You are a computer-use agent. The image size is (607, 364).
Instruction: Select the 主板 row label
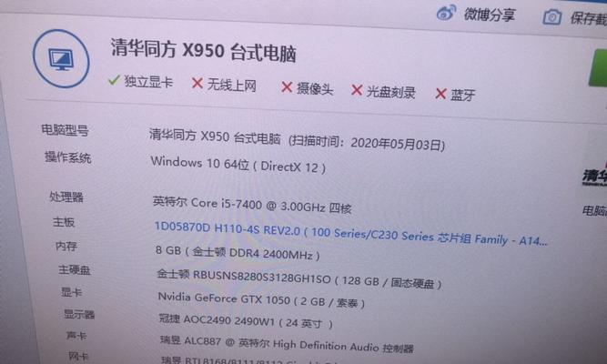point(64,222)
